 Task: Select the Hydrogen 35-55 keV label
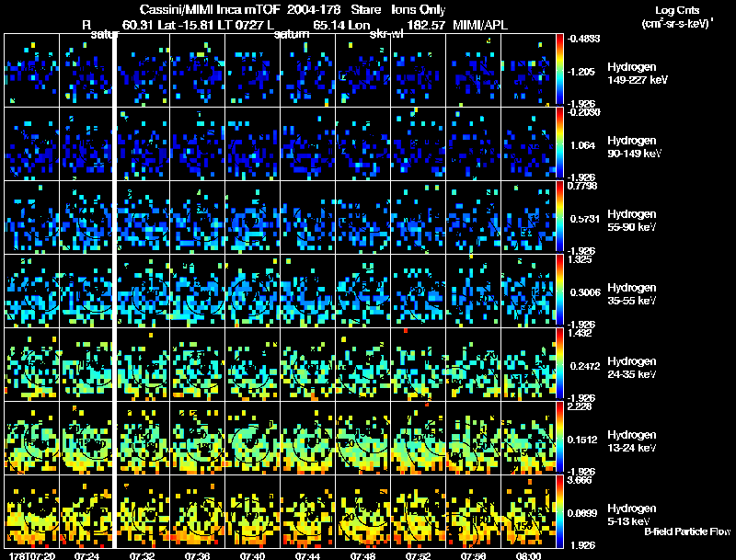[631, 294]
